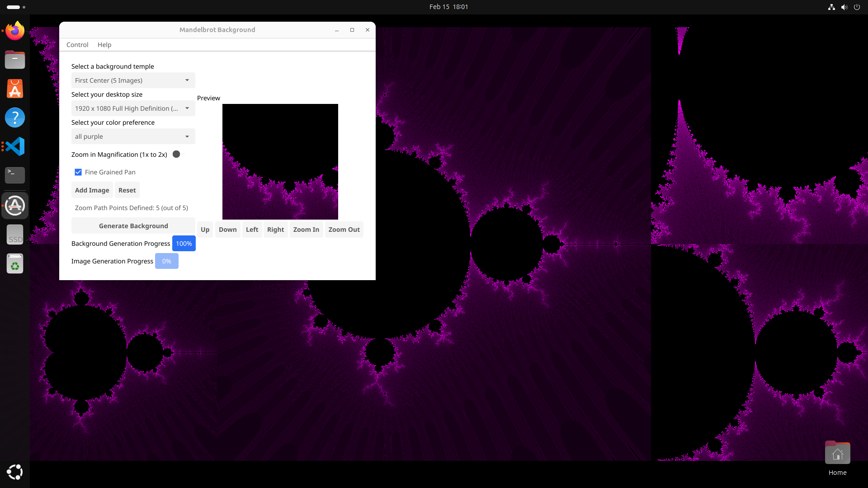Image resolution: width=868 pixels, height=488 pixels.
Task: Open the Help dock icon
Action: point(15,117)
